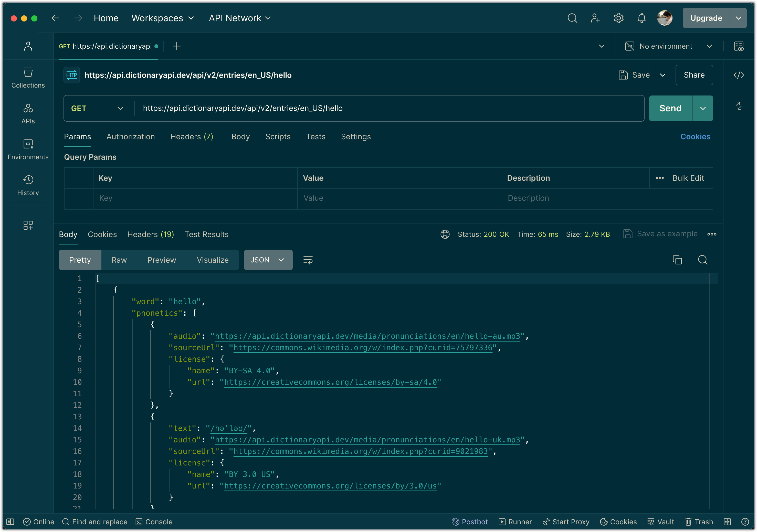Click the request URL input field
The image size is (757, 532).
[x=389, y=109]
